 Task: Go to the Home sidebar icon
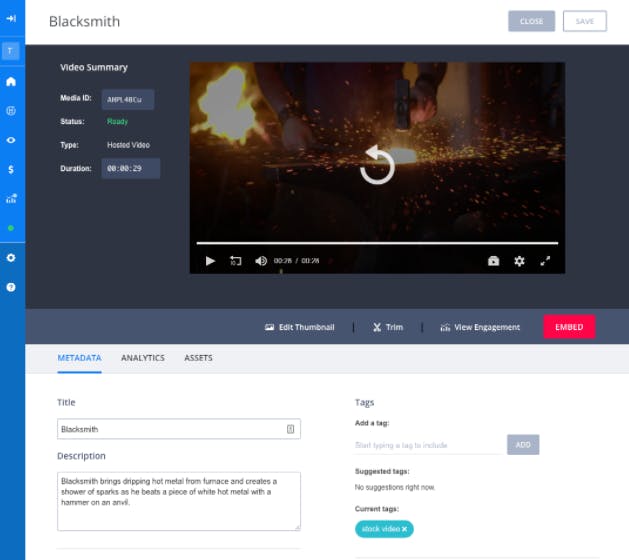tap(11, 81)
